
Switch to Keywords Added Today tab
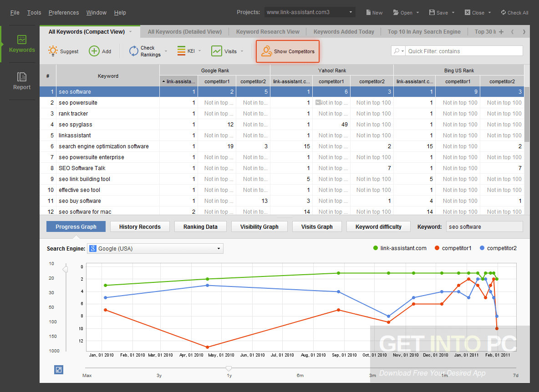[x=344, y=31]
